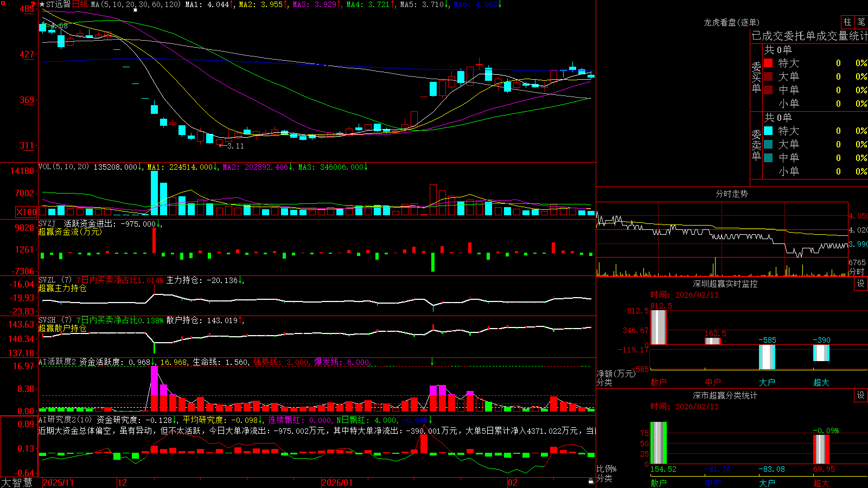Screen dimensions: 868x488
Task: Click the 69.95 超大 bar in 分类统计
Action: tap(821, 449)
